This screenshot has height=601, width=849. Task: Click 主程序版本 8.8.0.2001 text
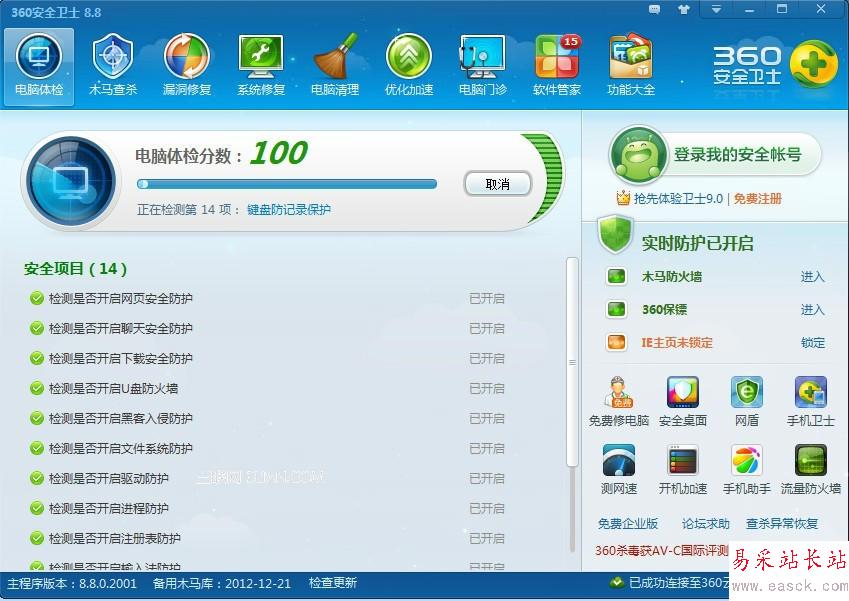(72, 583)
